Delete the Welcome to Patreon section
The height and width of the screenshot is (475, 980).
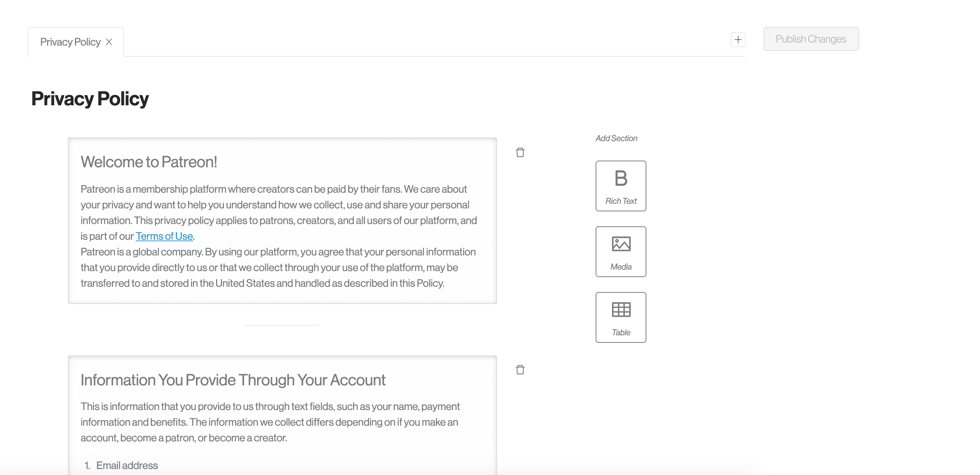(x=520, y=153)
